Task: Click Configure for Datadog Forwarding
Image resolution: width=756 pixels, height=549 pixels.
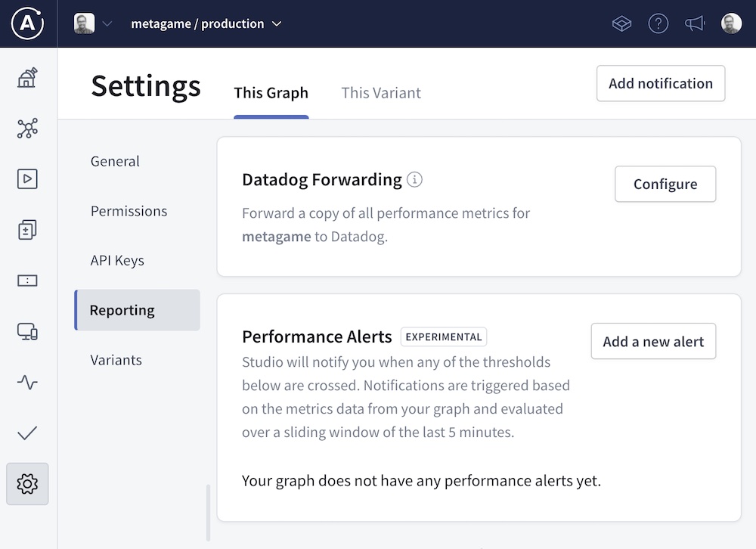Action: tap(665, 185)
